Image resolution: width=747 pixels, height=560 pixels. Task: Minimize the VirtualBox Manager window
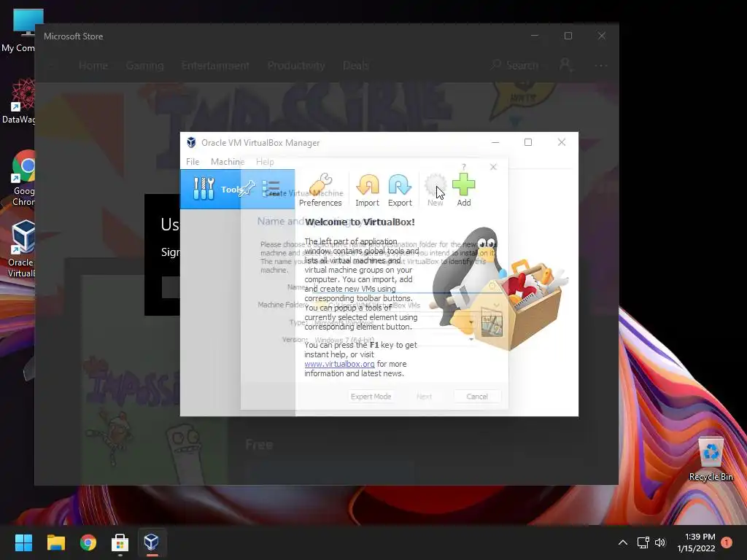pyautogui.click(x=495, y=142)
